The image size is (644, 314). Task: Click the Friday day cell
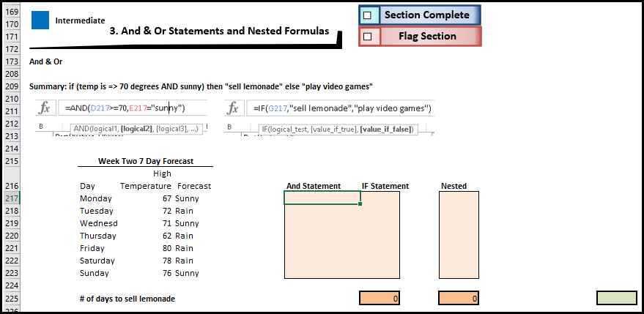click(x=92, y=248)
